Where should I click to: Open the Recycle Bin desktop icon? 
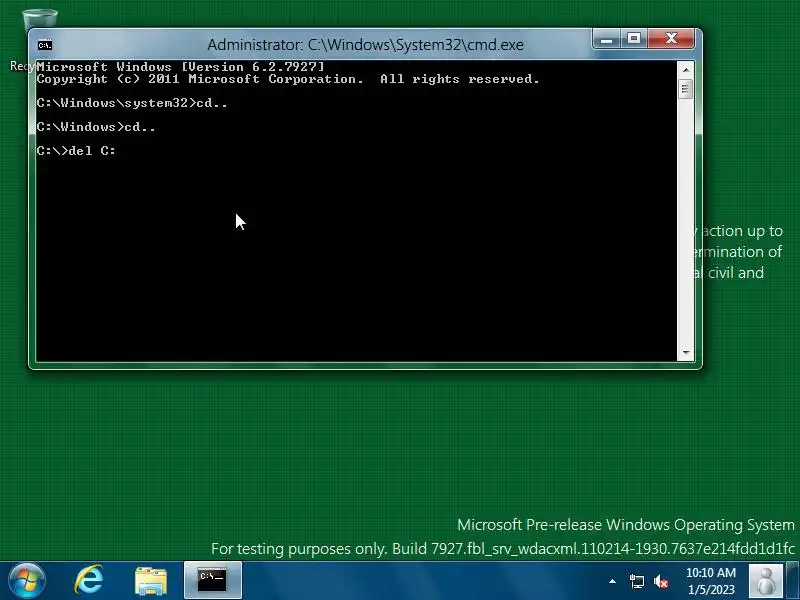[x=40, y=18]
